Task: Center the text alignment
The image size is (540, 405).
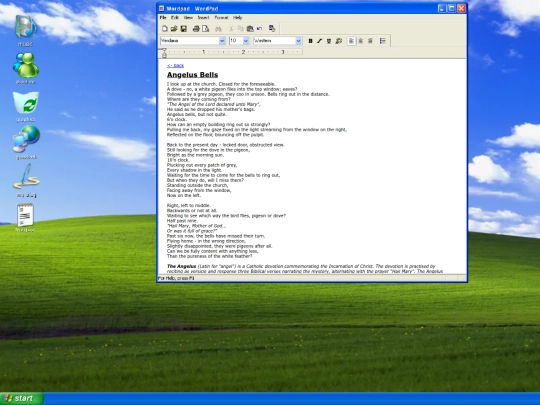Action: (x=361, y=41)
